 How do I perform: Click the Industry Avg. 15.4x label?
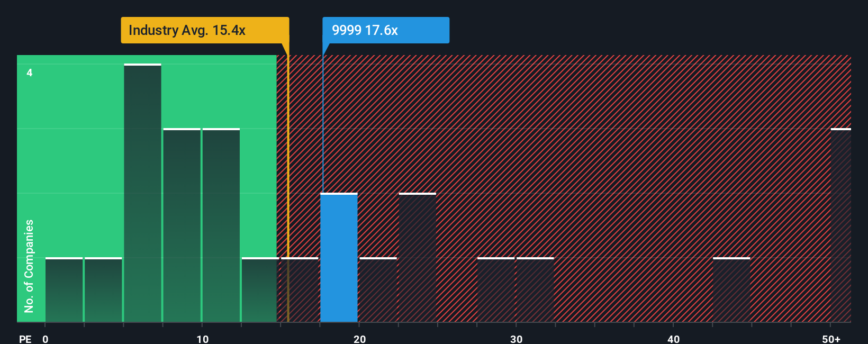point(205,30)
